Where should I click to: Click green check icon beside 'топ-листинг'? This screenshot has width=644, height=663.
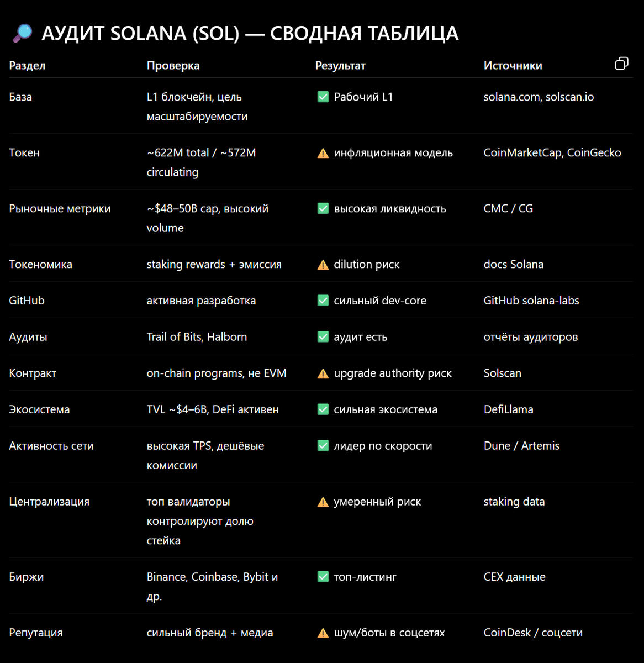coord(323,577)
